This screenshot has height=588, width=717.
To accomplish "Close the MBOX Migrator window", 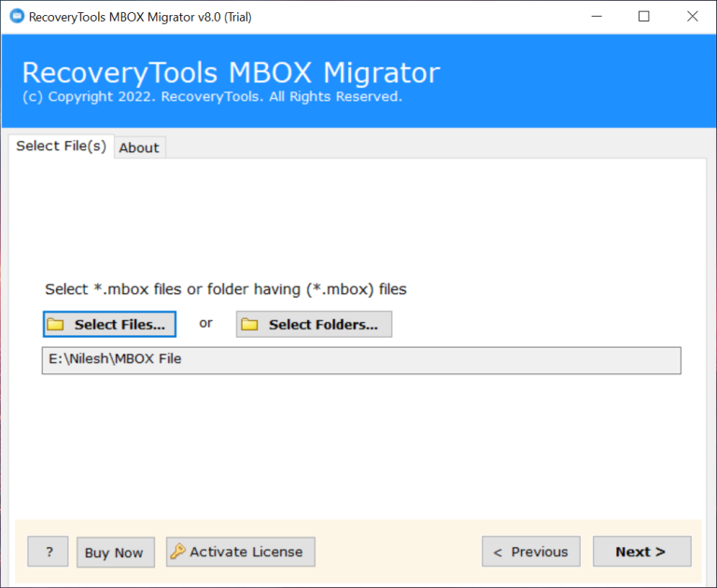I will (x=693, y=17).
